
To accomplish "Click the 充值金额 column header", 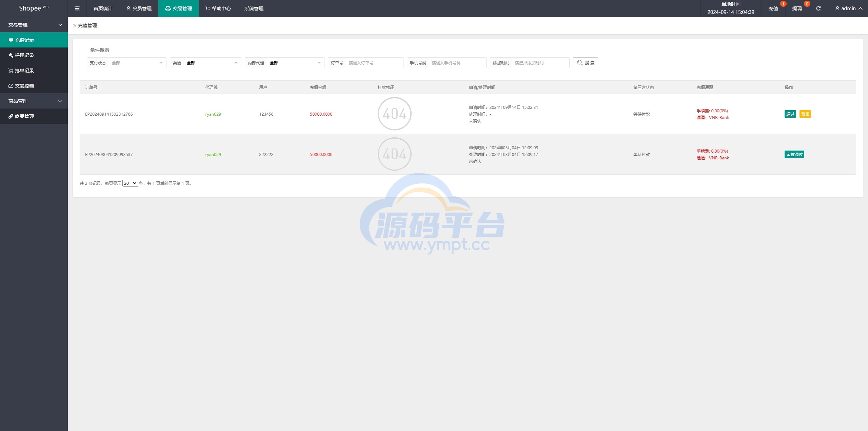I will [318, 87].
